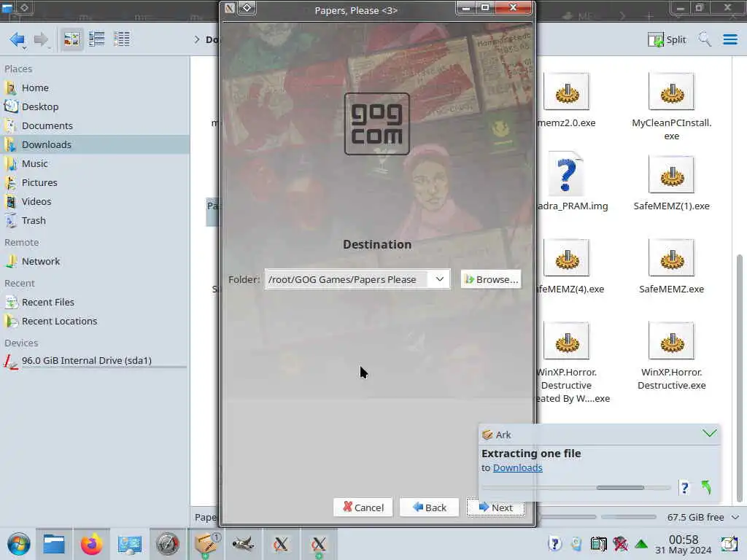The image size is (747, 560).
Task: Open Documents in Places panel
Action: tap(95, 125)
